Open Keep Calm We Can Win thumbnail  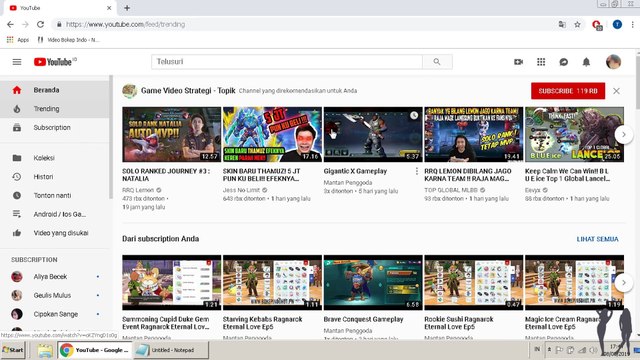(x=574, y=134)
